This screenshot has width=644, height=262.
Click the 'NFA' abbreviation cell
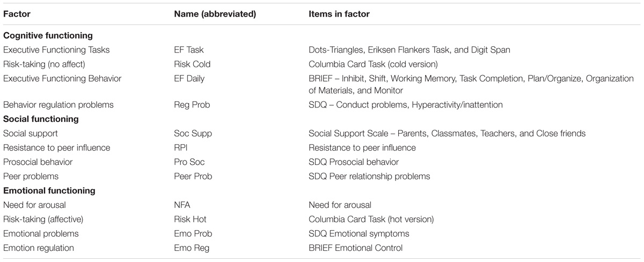(x=182, y=205)
